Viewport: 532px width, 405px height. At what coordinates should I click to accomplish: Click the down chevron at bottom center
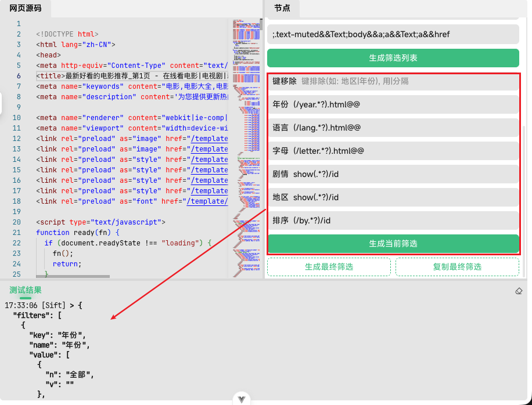[x=242, y=399]
